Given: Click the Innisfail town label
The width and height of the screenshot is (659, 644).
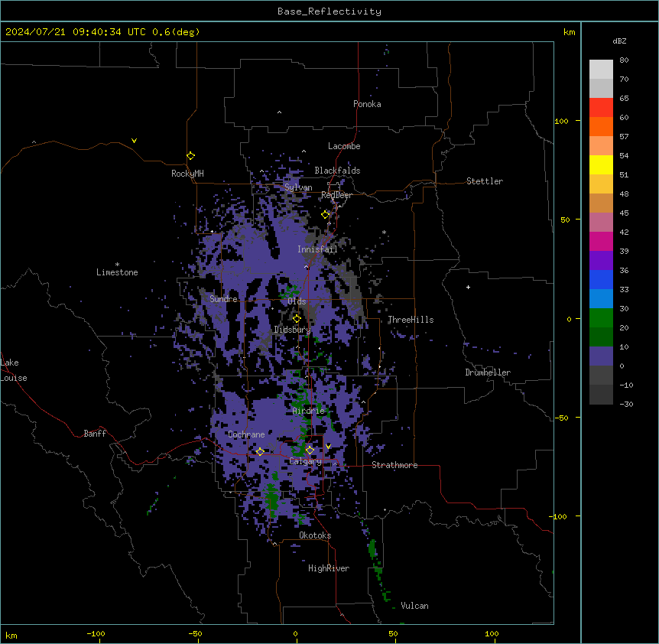Looking at the screenshot, I should [x=317, y=249].
